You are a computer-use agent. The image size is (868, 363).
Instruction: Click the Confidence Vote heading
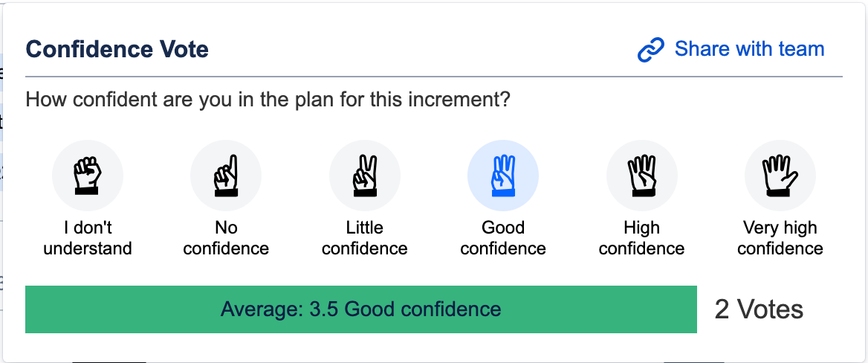(117, 49)
